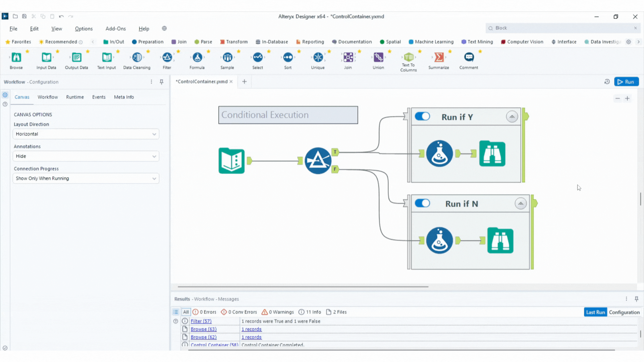Change the Annotations setting from Hide

click(86, 156)
